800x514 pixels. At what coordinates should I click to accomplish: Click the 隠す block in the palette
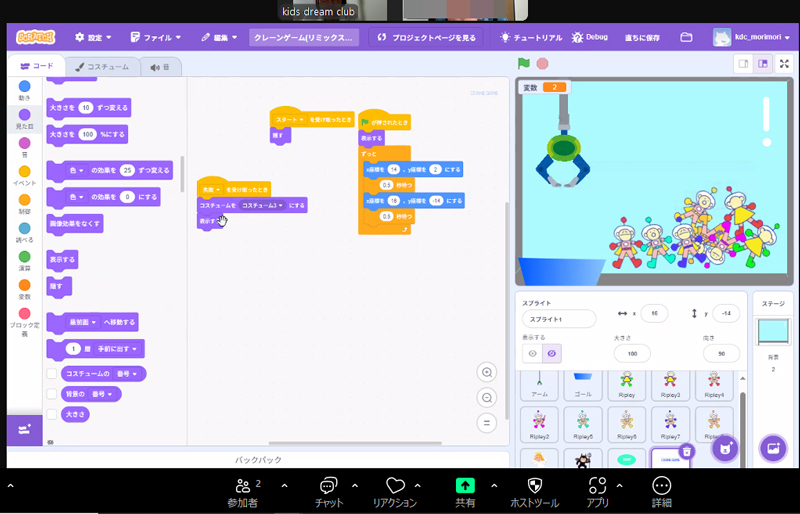point(59,286)
